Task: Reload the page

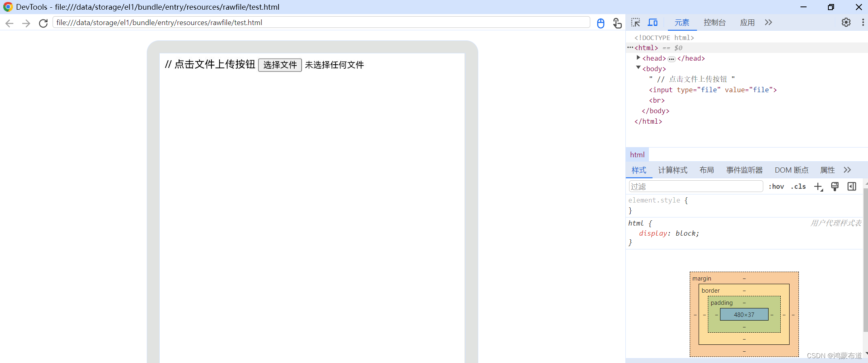Action: click(x=43, y=23)
